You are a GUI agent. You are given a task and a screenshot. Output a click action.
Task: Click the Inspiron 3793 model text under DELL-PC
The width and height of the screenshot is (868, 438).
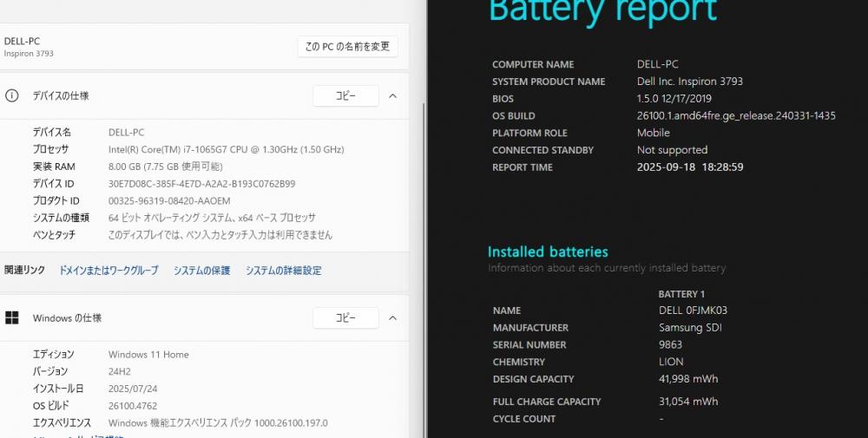pos(29,54)
